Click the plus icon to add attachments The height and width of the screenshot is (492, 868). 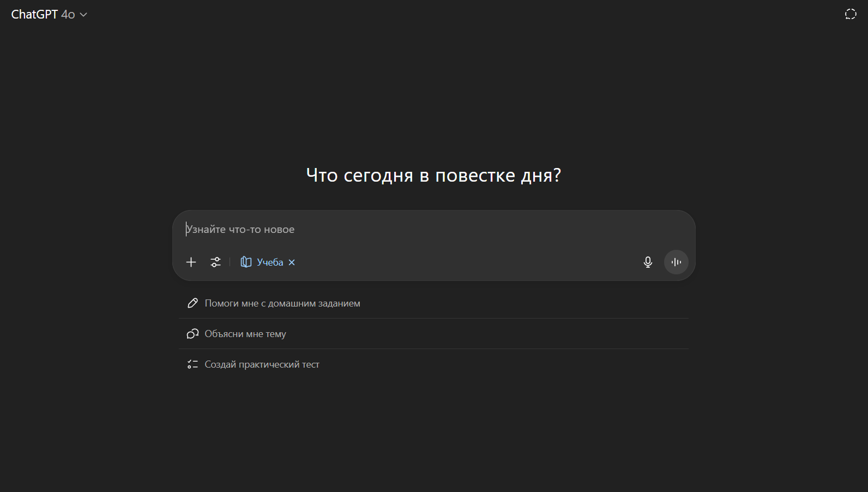(x=191, y=262)
